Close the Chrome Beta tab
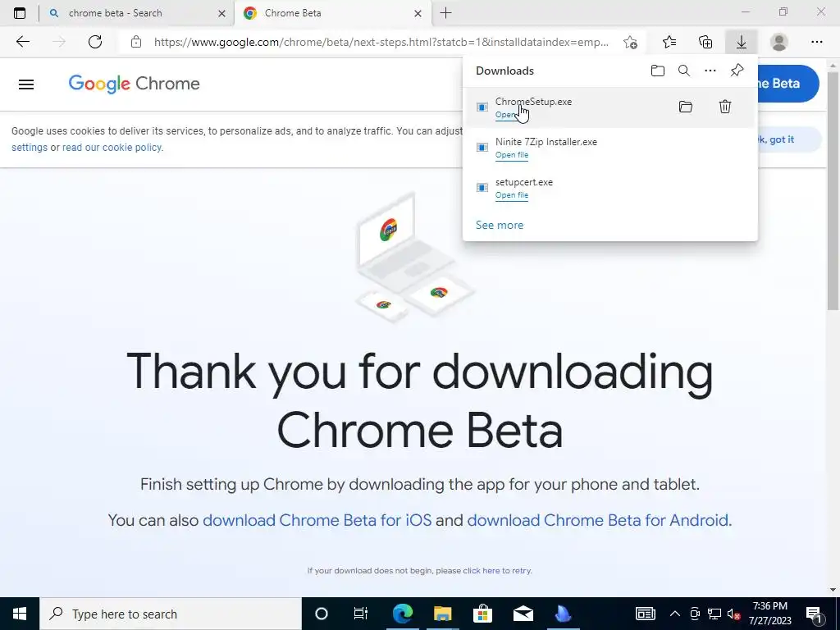Viewport: 840px width, 630px height. point(418,13)
